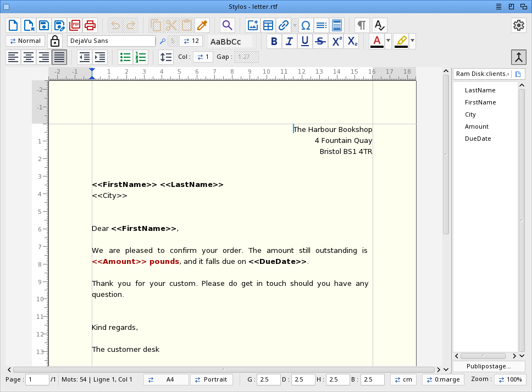Toggle superscript
The width and height of the screenshot is (532, 392).
point(336,41)
